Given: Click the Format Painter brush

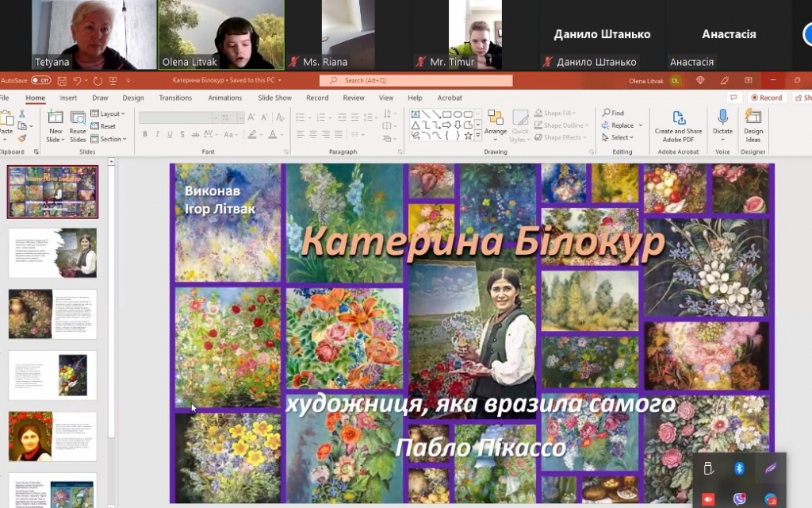Looking at the screenshot, I should tap(21, 138).
